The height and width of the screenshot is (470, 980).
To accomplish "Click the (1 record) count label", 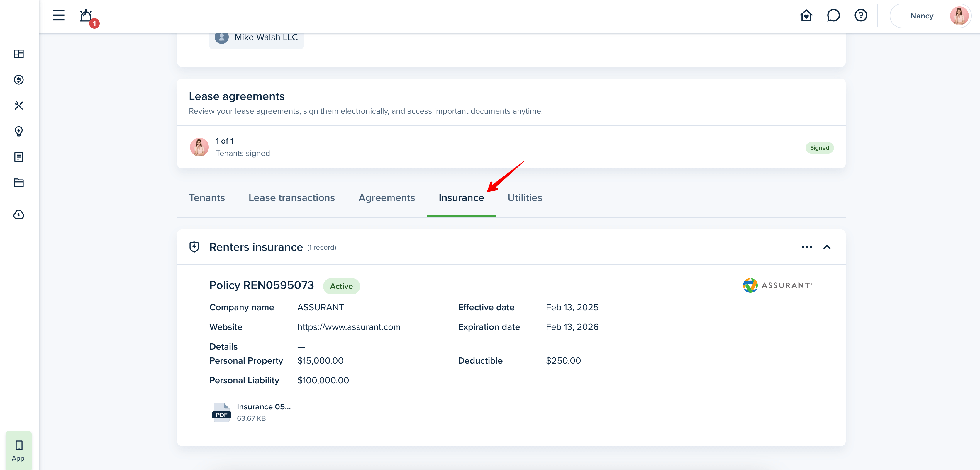I will coord(322,248).
